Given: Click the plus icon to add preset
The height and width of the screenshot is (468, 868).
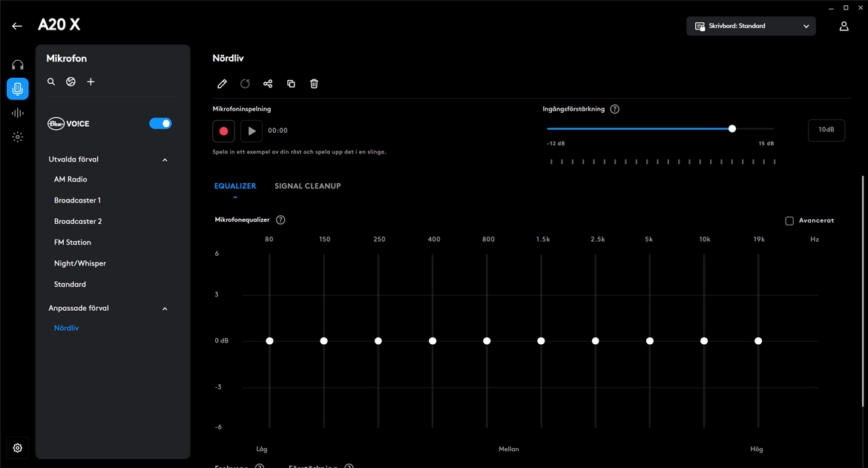Looking at the screenshot, I should (91, 82).
